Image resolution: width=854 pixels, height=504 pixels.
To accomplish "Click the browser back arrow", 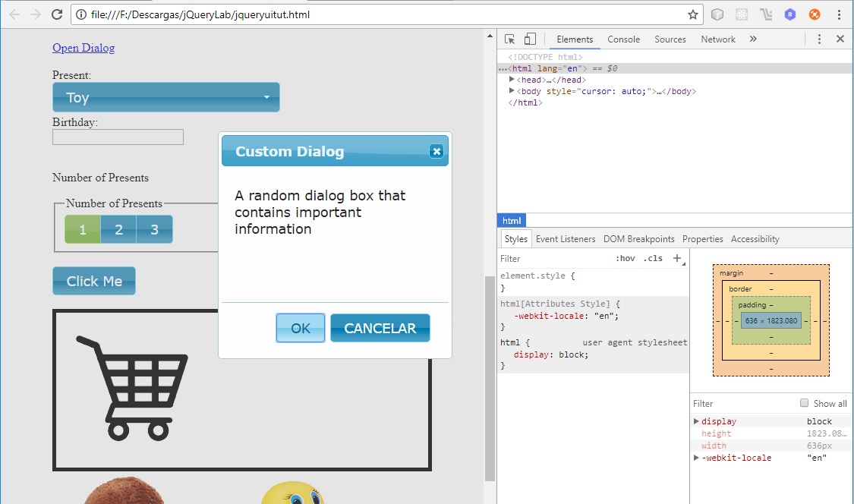I will click(x=14, y=14).
